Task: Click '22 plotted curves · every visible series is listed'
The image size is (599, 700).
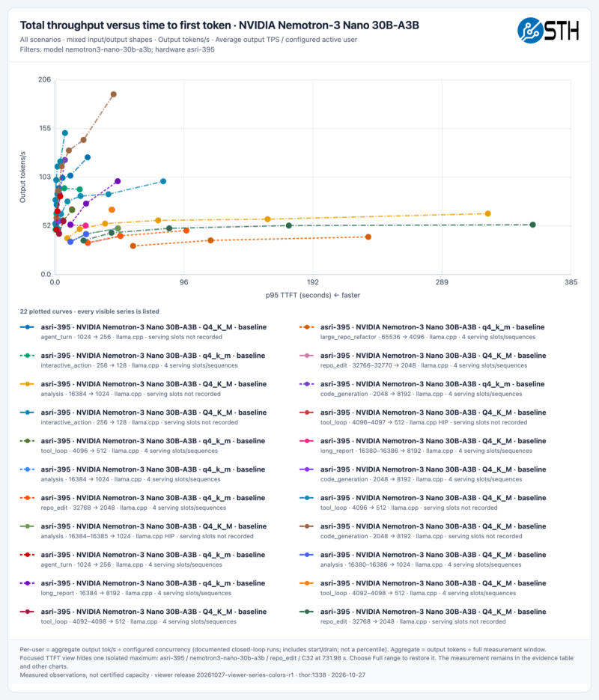Action: (x=89, y=311)
